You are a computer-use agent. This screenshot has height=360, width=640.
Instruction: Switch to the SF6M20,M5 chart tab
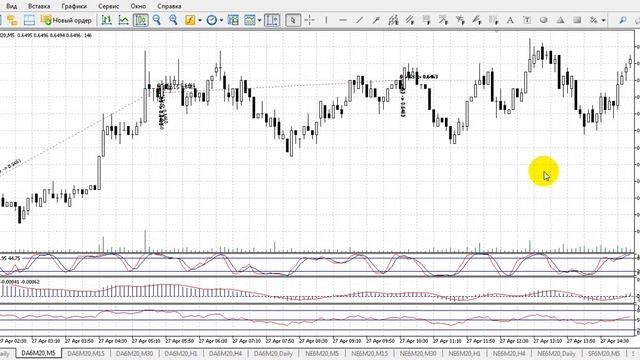tap(603, 353)
